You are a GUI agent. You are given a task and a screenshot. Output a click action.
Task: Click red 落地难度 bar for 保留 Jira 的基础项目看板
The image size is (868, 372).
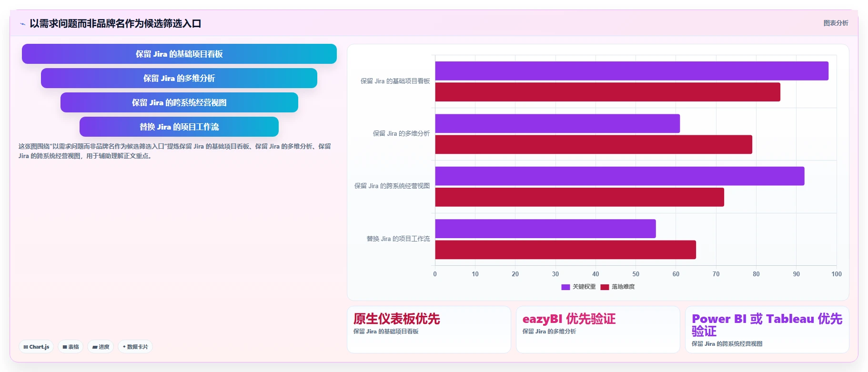tap(607, 92)
